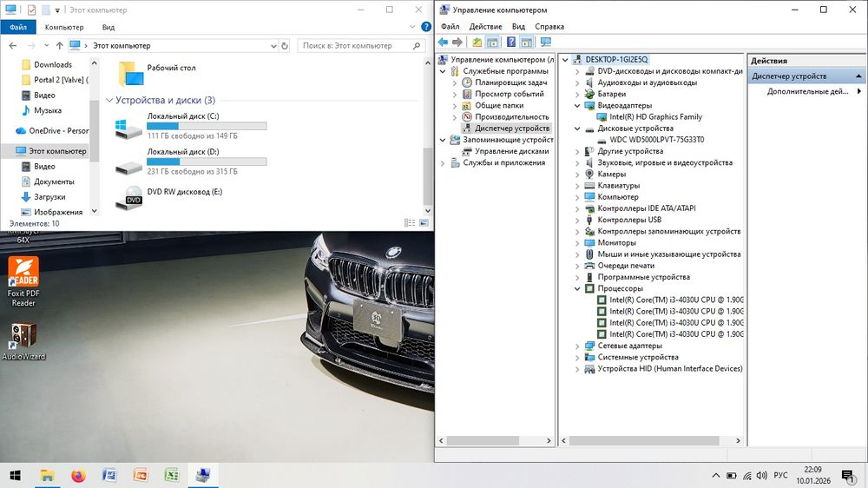The width and height of the screenshot is (868, 488).
Task: Click Дополнительные действия in Actions pane
Action: [x=807, y=91]
